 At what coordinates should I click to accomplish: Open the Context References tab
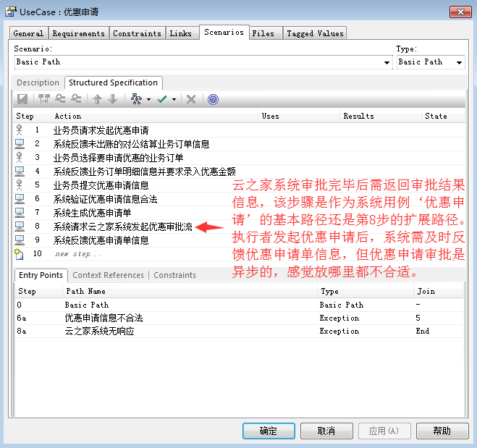click(x=108, y=275)
